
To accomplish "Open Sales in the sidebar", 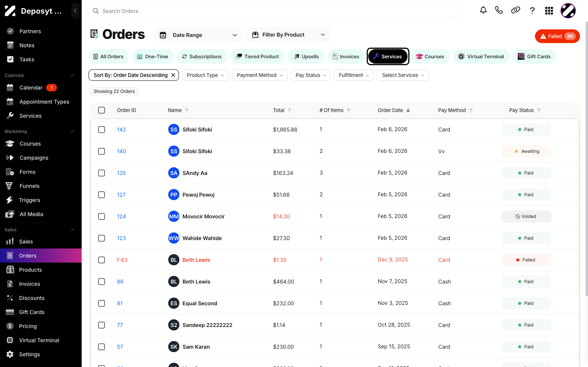I will 41,242.
